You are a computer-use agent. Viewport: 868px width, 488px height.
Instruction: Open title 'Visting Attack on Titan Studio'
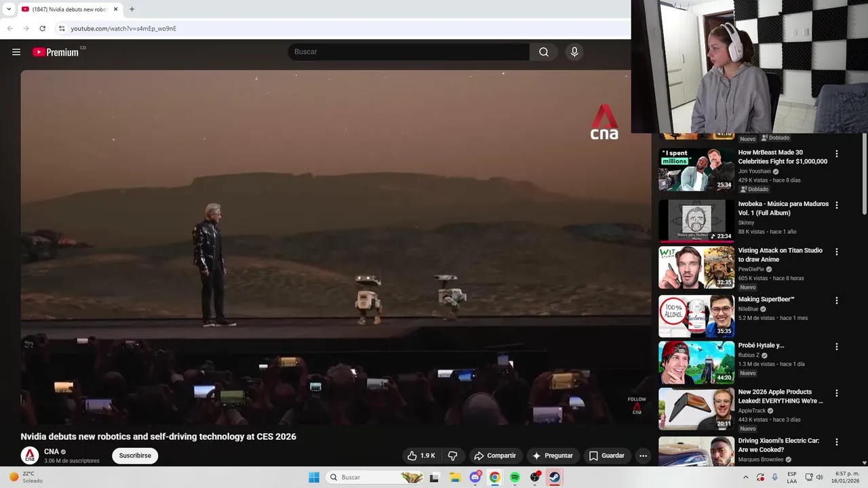coord(781,255)
